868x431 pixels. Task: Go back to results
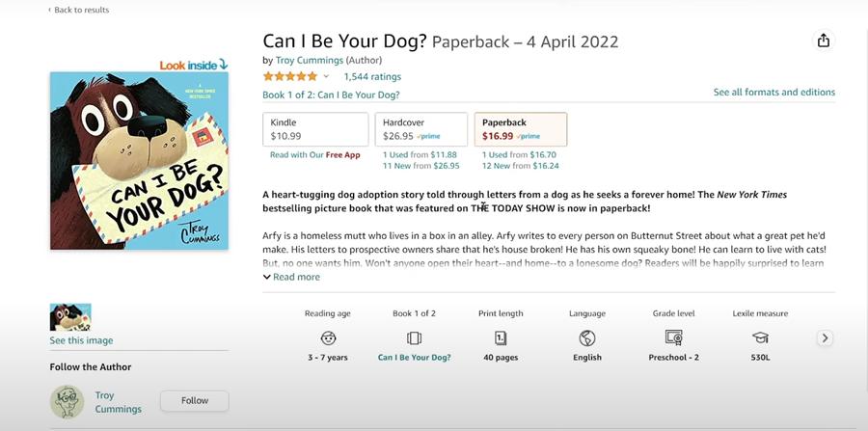point(79,10)
